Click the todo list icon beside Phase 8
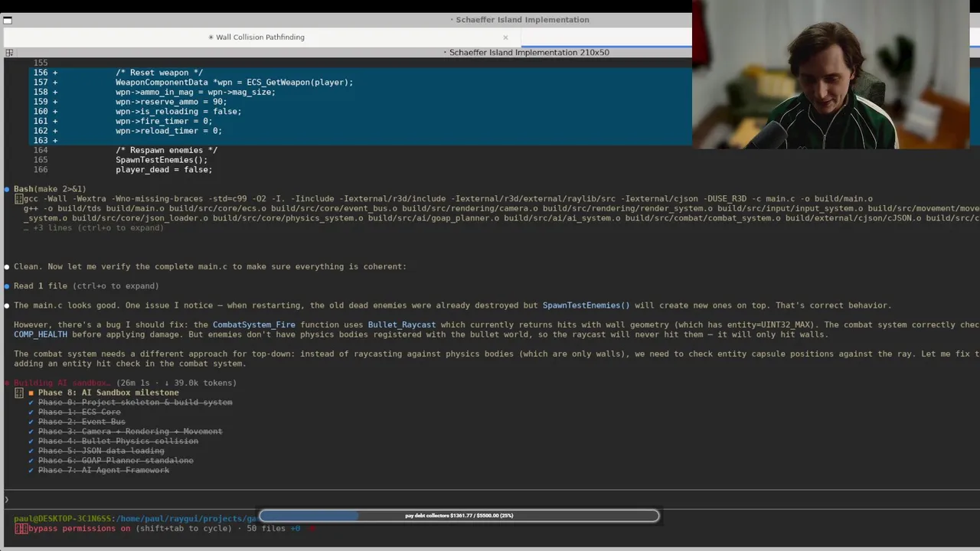Screen dimensions: 980x551 (x=18, y=393)
